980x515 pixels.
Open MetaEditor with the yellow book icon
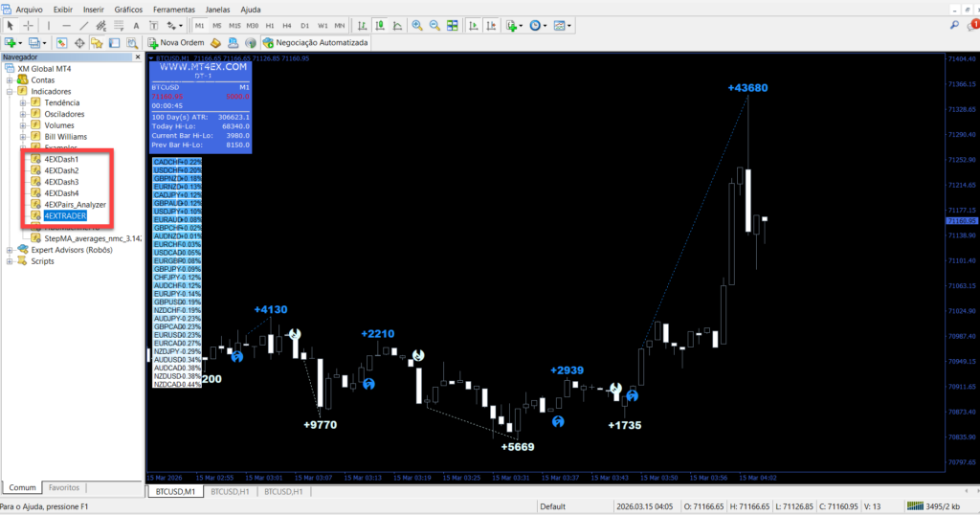(x=215, y=42)
